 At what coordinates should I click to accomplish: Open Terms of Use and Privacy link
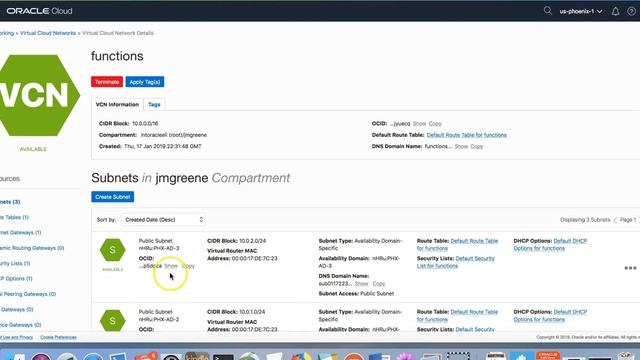coord(16,337)
